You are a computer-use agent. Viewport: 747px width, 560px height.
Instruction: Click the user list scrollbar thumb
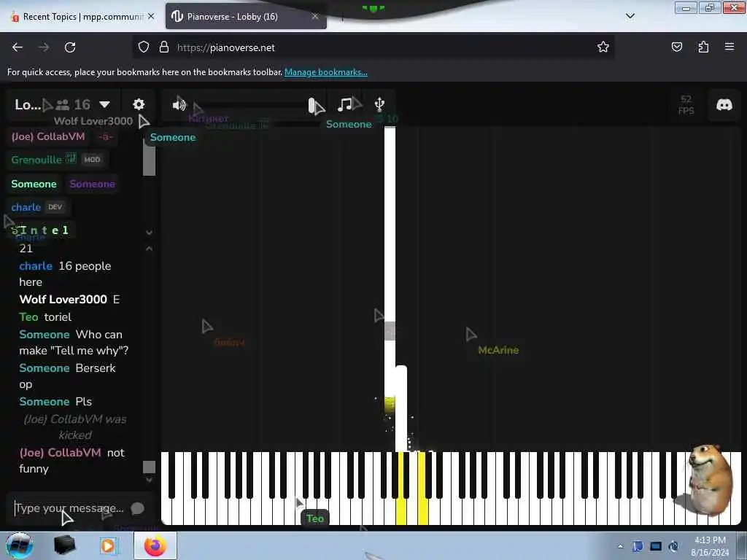(149, 158)
